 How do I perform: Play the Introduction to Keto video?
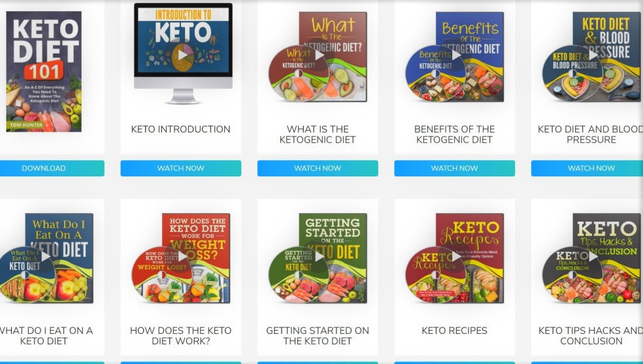pos(183,54)
